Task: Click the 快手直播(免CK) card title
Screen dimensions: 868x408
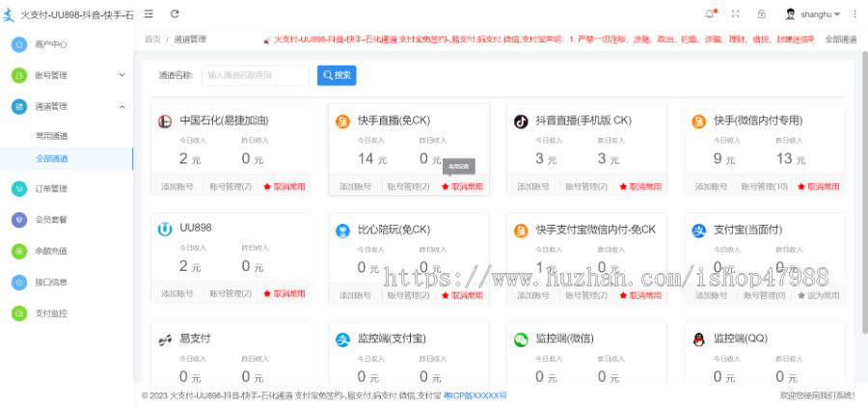Action: 393,121
